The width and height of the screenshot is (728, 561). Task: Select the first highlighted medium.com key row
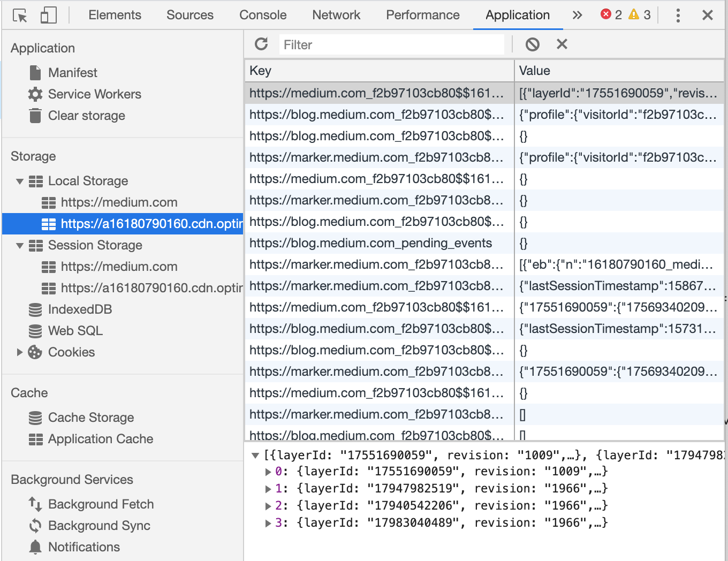[x=379, y=93]
